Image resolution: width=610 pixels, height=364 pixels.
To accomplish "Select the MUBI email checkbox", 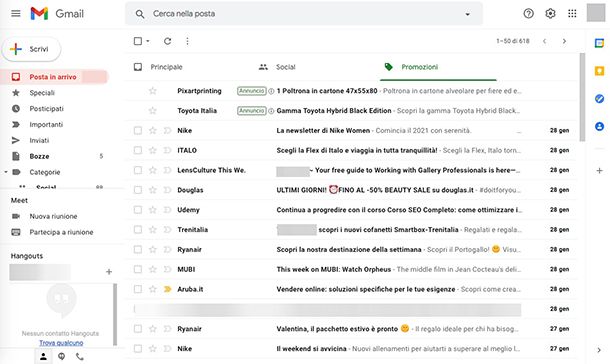I will point(138,269).
